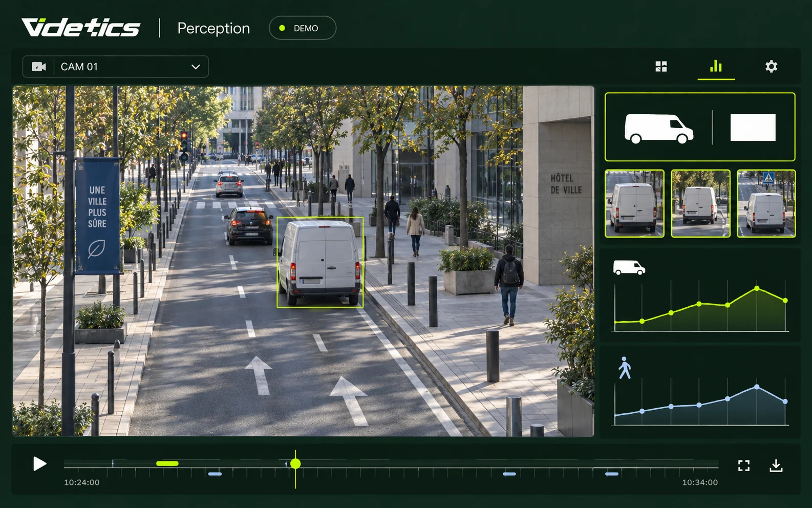This screenshot has height=508, width=812.
Task: Click the peak point on pedestrian chart
Action: (757, 387)
